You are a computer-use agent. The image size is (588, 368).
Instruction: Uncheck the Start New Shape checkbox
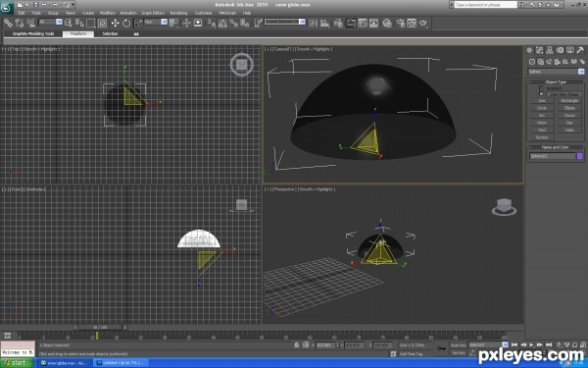[x=541, y=94]
